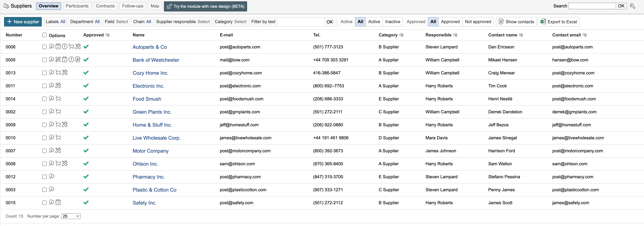
Task: Click the clipboard icon in Bank of Westchester row
Action: click(65, 60)
